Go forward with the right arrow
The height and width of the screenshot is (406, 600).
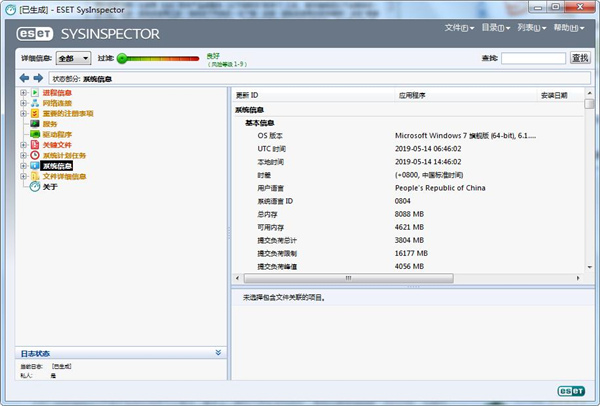click(x=38, y=77)
